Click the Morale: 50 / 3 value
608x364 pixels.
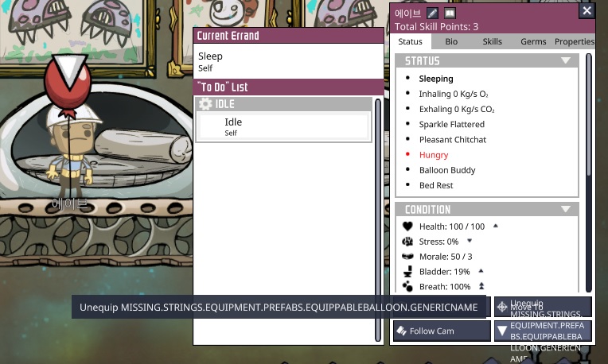coord(446,257)
